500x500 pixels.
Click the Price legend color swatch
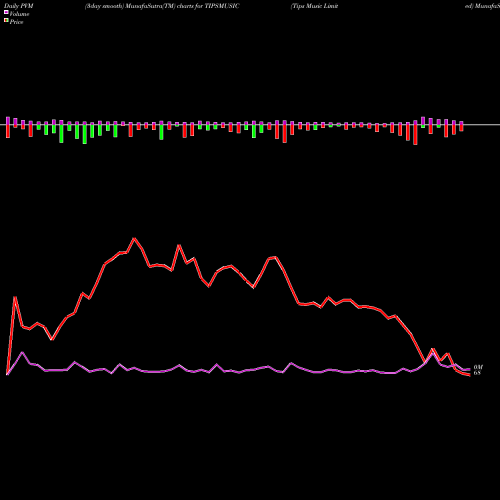point(6,20)
